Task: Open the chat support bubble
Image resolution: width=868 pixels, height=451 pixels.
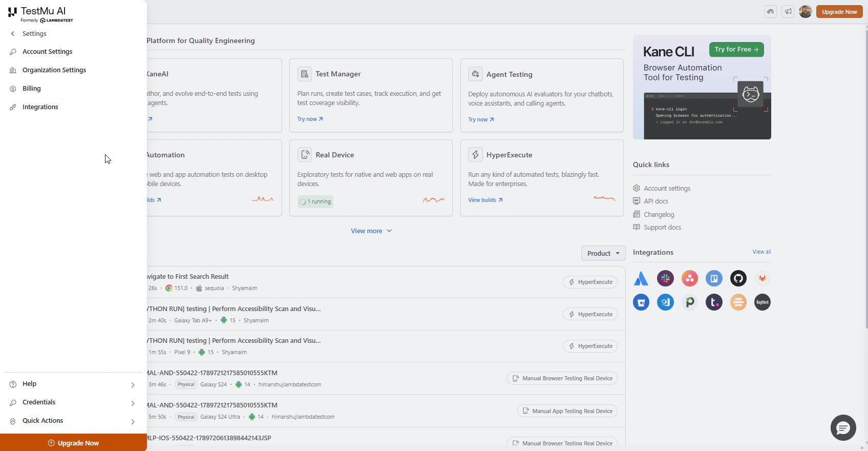Action: [843, 427]
